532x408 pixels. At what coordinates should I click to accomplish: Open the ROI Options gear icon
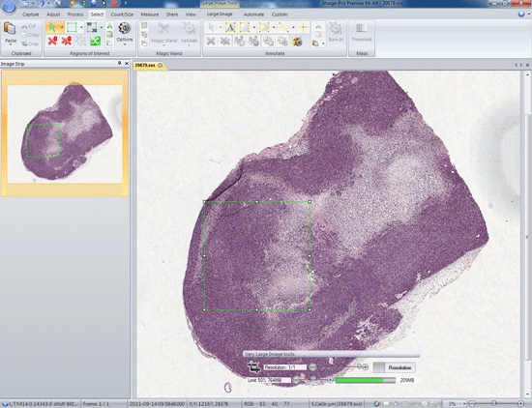coord(125,28)
